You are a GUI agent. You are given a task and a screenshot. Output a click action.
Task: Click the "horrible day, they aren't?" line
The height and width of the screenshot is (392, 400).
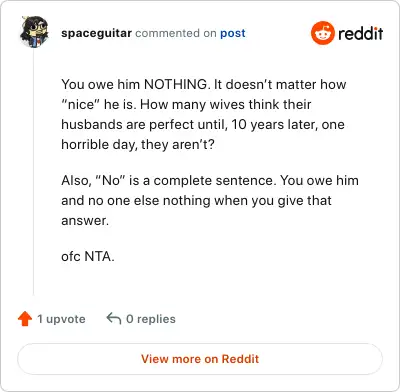click(x=138, y=145)
